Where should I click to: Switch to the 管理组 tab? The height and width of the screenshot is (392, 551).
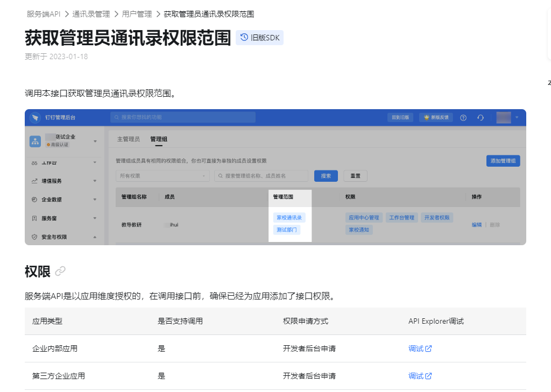click(159, 139)
